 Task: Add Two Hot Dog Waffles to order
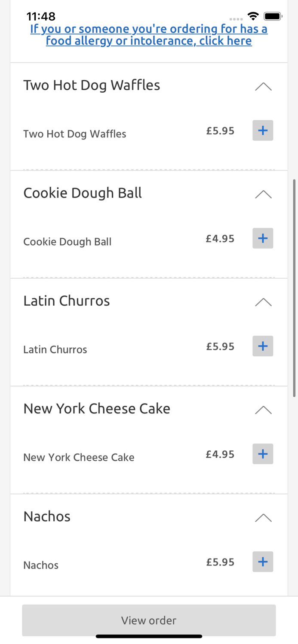(262, 131)
